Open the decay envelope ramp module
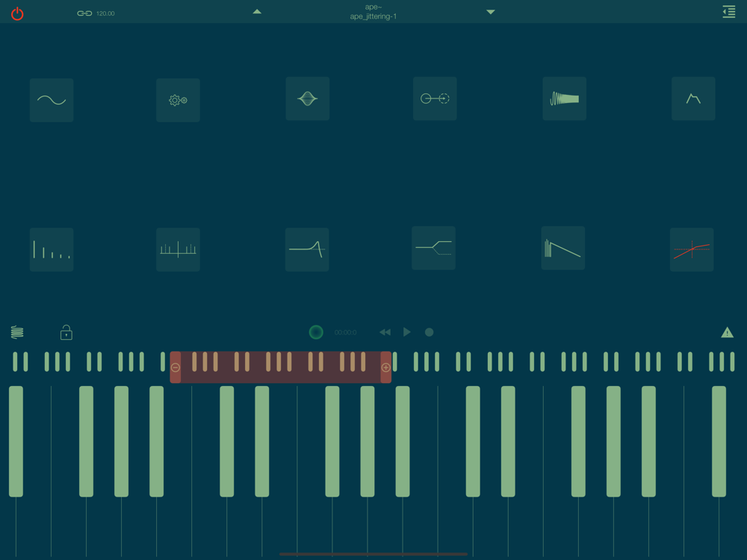The width and height of the screenshot is (747, 560). [563, 248]
